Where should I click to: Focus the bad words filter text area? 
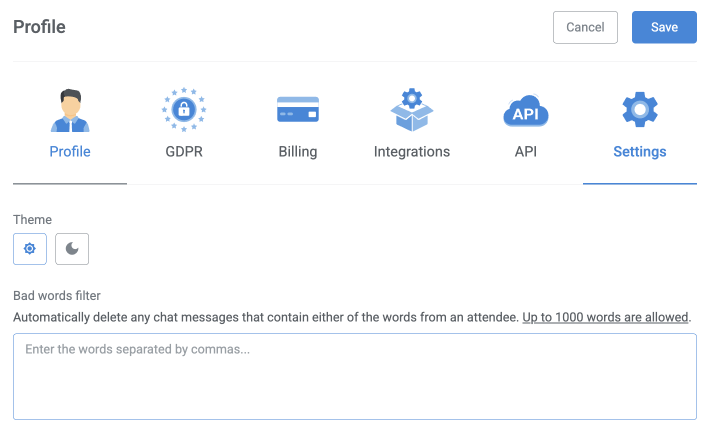(355, 376)
